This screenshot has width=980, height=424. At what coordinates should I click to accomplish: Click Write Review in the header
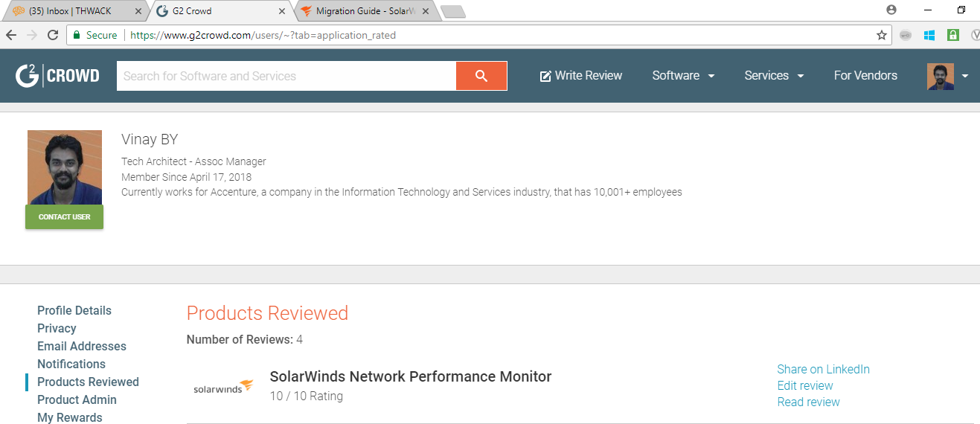pyautogui.click(x=581, y=76)
